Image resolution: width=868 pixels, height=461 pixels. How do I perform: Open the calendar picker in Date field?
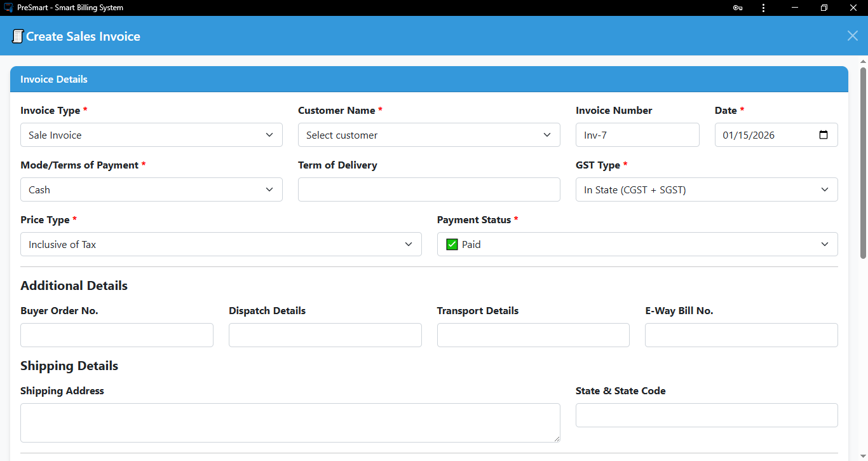[824, 135]
